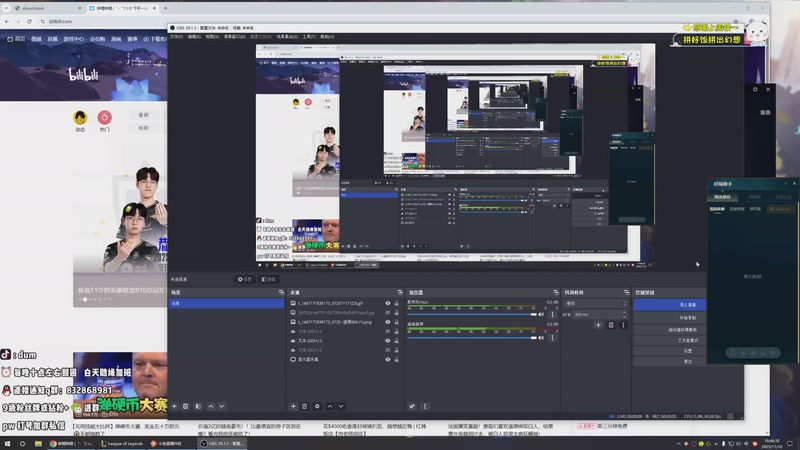Click the Bilibili 热门 red icon
This screenshot has width=800, height=450.
click(x=105, y=117)
